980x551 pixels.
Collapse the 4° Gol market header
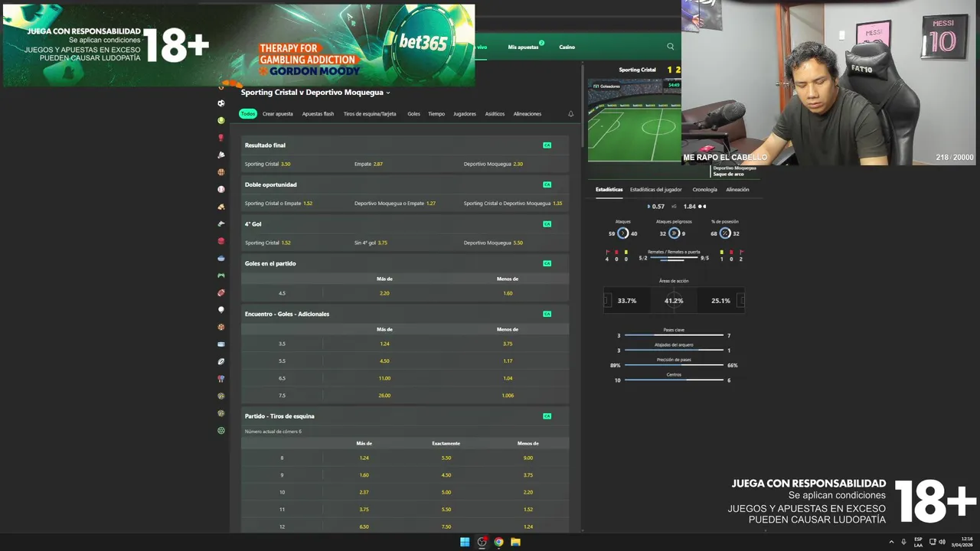[x=405, y=224]
